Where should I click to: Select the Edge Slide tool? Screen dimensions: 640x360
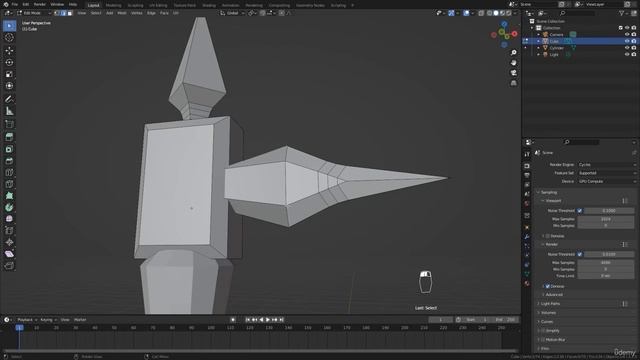tap(9, 231)
